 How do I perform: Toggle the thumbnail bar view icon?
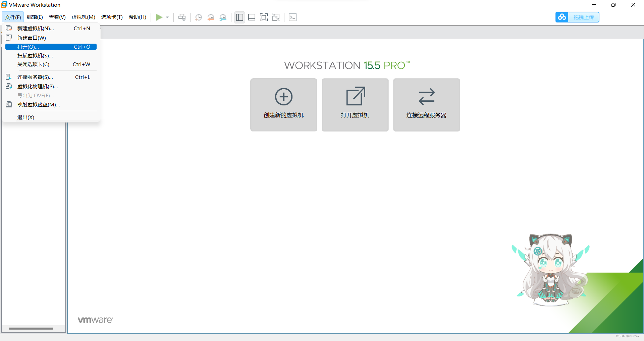pyautogui.click(x=252, y=17)
